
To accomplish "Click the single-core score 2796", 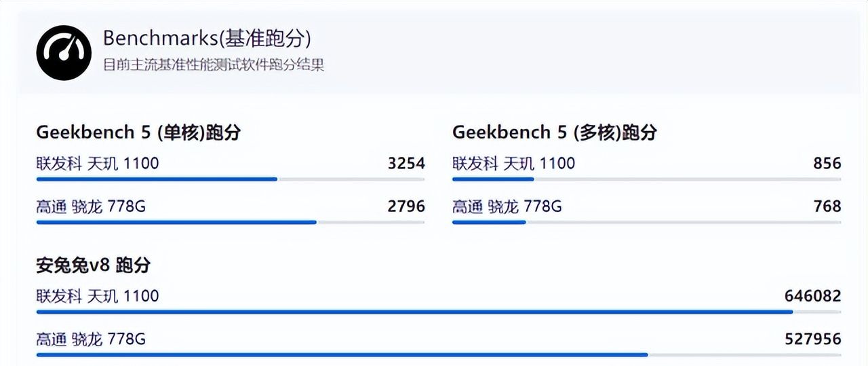I will [406, 206].
